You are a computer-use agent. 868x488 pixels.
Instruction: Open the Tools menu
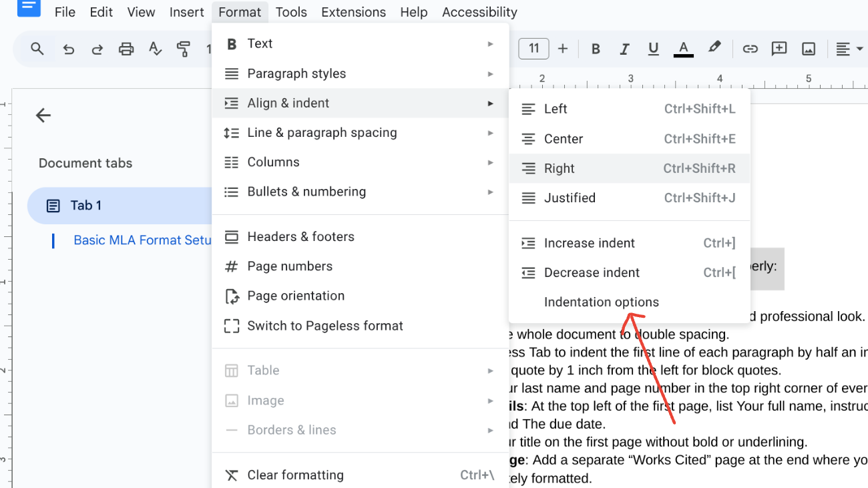pos(292,11)
